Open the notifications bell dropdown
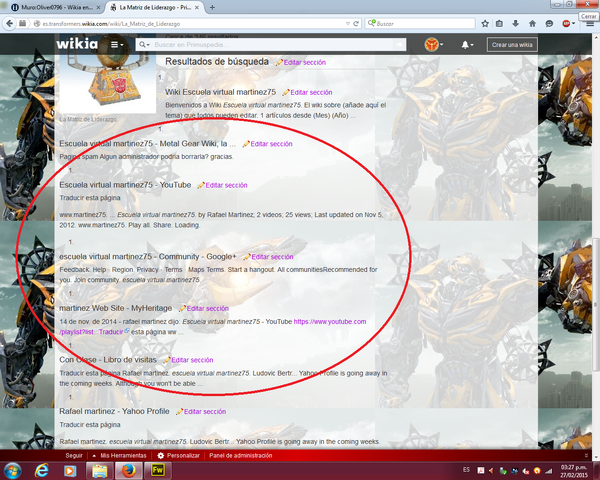Viewport: 600px width, 480px height. 467,45
